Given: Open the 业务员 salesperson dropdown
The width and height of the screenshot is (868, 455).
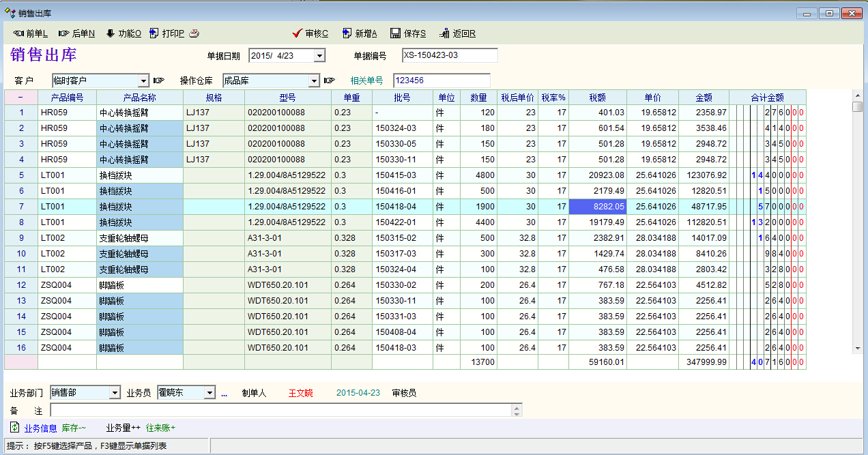Looking at the screenshot, I should pos(209,393).
